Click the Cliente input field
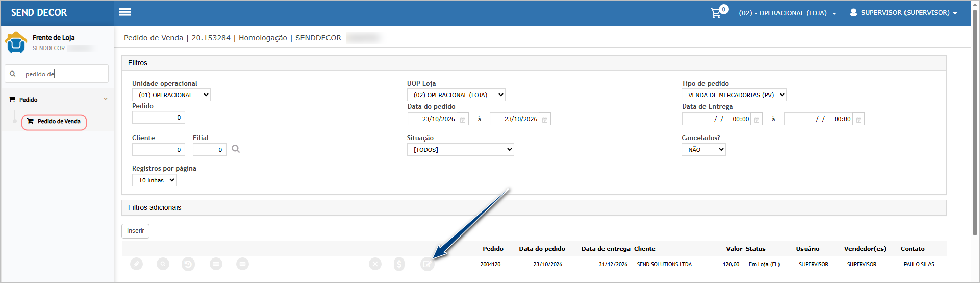Image resolution: width=980 pixels, height=283 pixels. tap(159, 150)
